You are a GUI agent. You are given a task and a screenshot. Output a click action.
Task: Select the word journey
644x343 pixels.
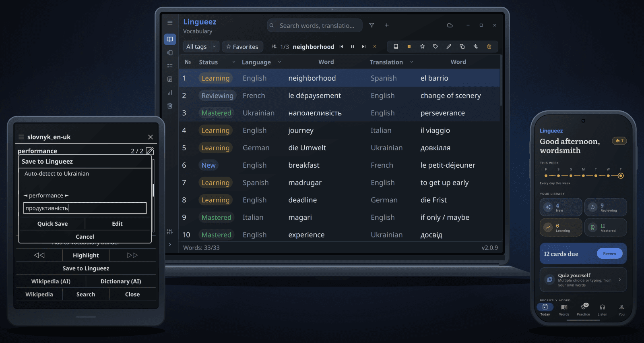pos(301,131)
